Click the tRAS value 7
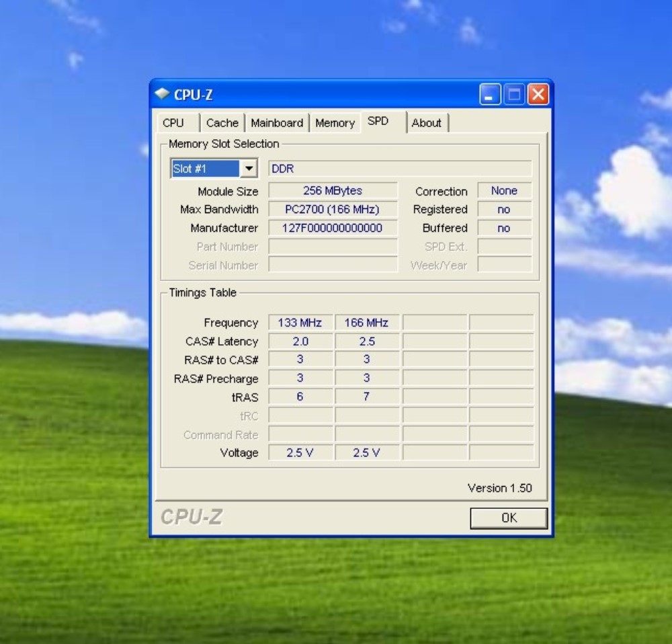Viewport: 672px width, 644px height. (x=367, y=397)
